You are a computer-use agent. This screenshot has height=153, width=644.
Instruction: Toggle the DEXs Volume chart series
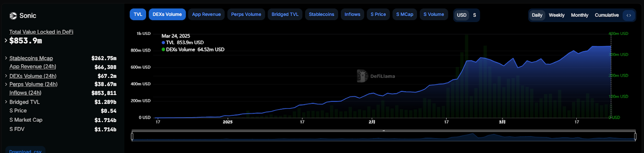coord(167,14)
